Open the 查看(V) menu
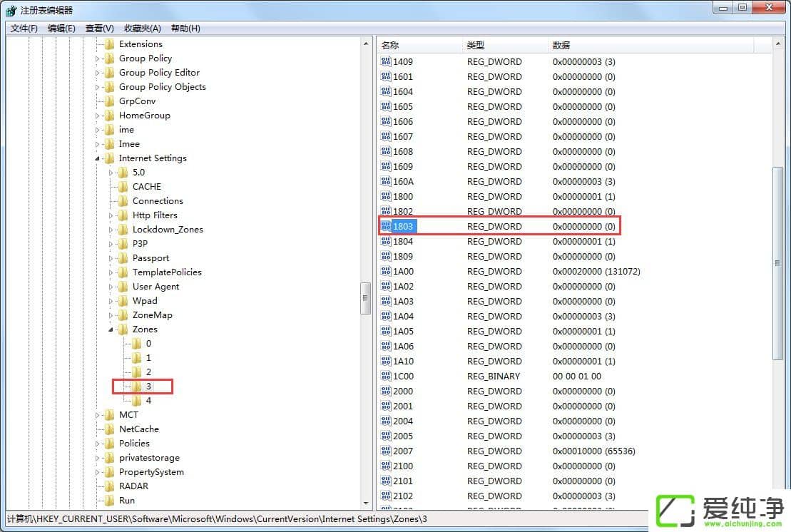Screen dimensions: 791x532 point(99,29)
